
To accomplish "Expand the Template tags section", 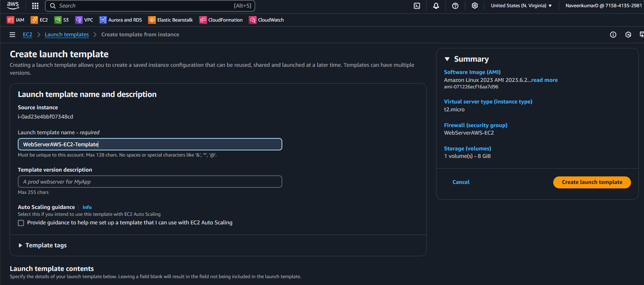I will pos(42,245).
